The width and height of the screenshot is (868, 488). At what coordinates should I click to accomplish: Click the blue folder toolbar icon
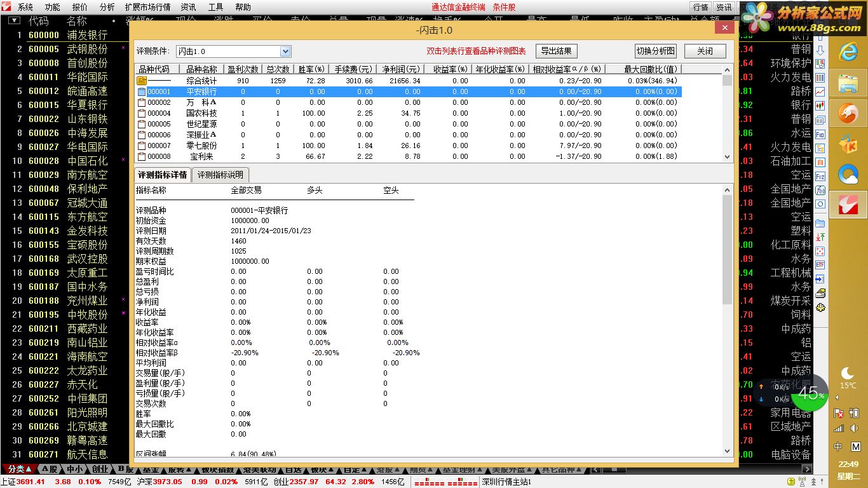coord(820,223)
